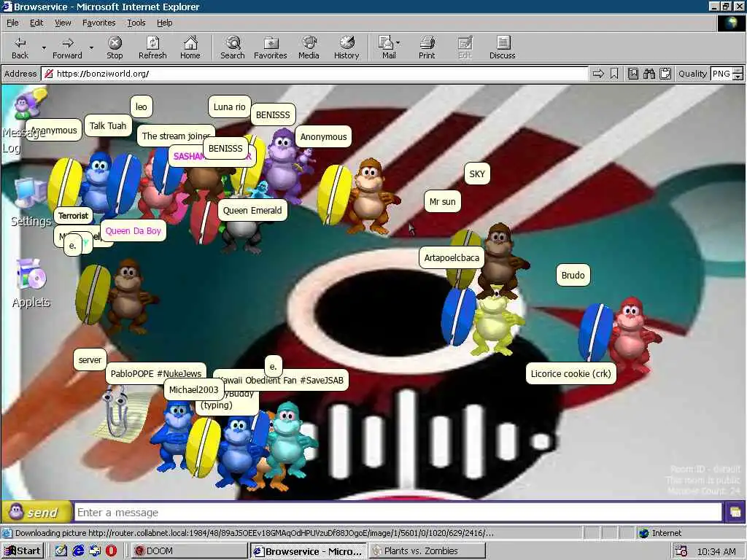Click the Licorice cookie (crk) name tag
Image resolution: width=747 pixels, height=560 pixels.
[x=570, y=374]
